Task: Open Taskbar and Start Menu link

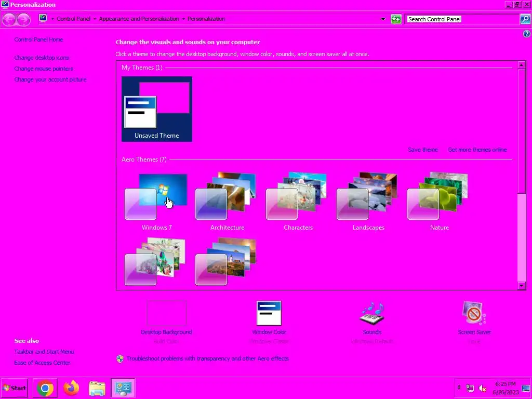Action: pyautogui.click(x=44, y=352)
